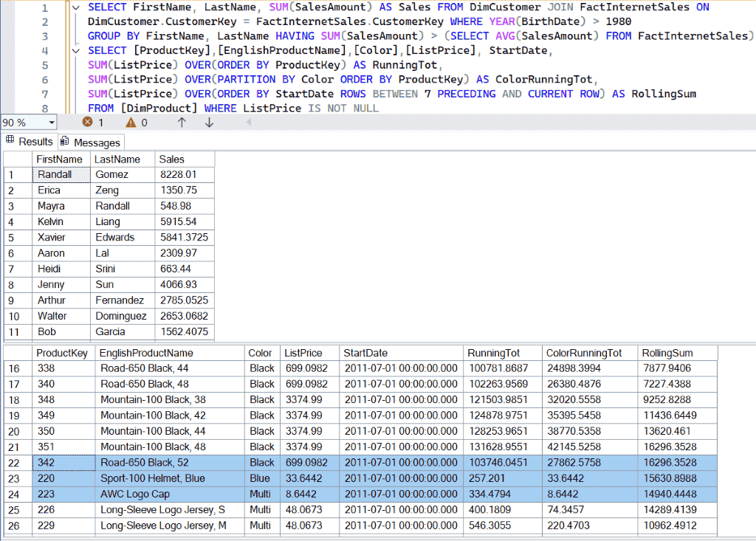Click the grid icon on the Results tab
Screen dimensions: 756x541
pos(10,141)
